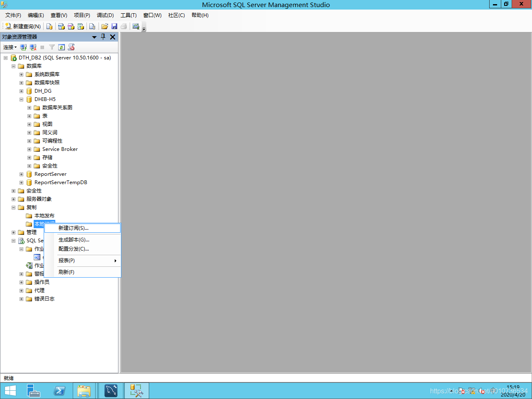This screenshot has height=399, width=532.
Task: Click the Analysis Services DMX Query icon
Action: click(x=71, y=26)
